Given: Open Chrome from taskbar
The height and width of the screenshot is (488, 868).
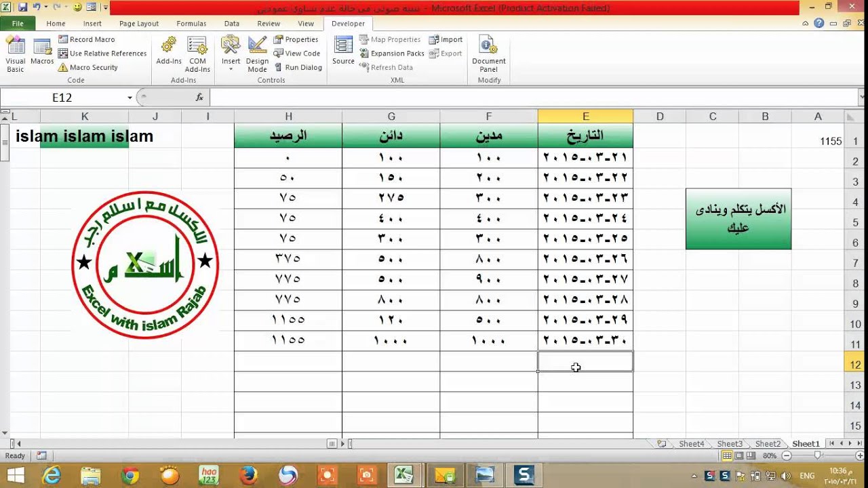Looking at the screenshot, I should [130, 475].
